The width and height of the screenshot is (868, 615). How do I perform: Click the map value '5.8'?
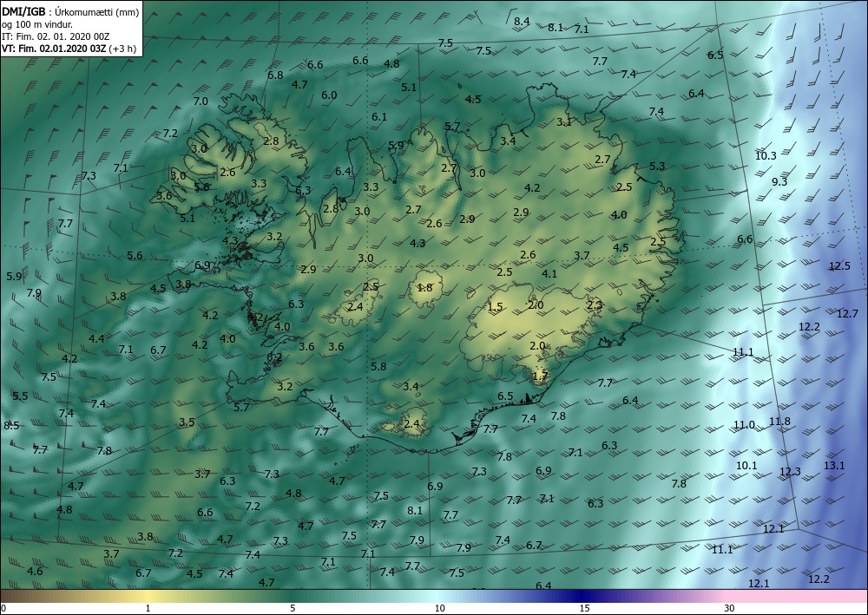pos(378,366)
